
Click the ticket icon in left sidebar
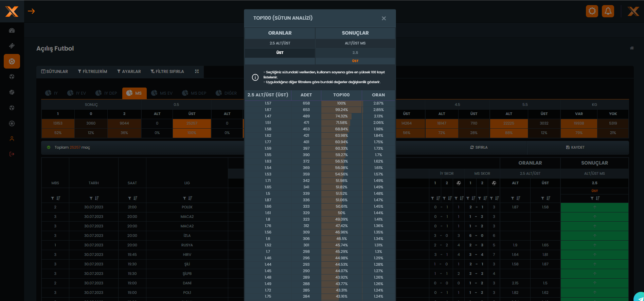coord(12,46)
